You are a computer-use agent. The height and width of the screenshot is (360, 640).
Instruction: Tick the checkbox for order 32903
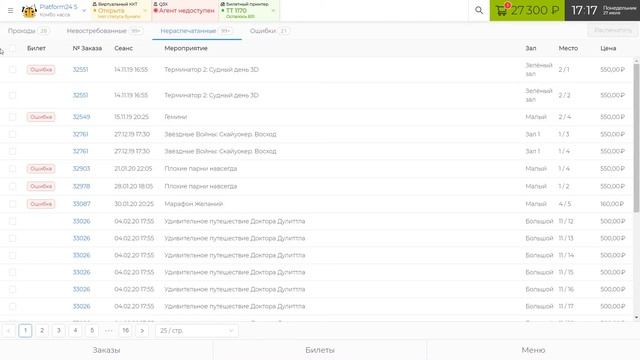[x=13, y=169]
